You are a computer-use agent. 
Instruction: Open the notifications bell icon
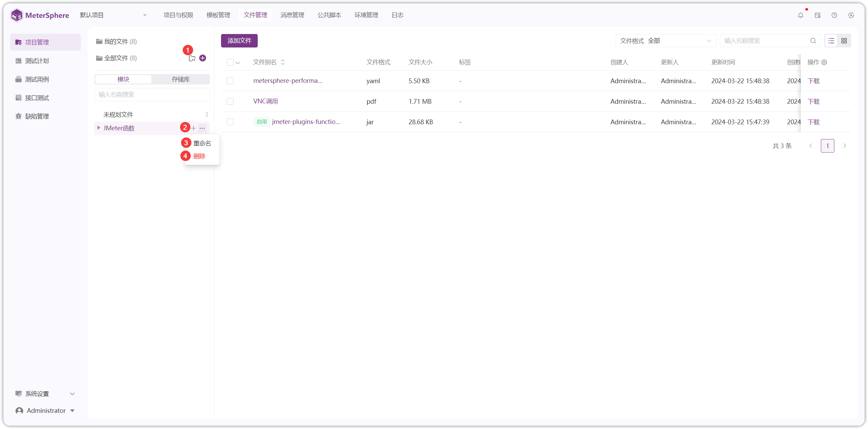[801, 15]
